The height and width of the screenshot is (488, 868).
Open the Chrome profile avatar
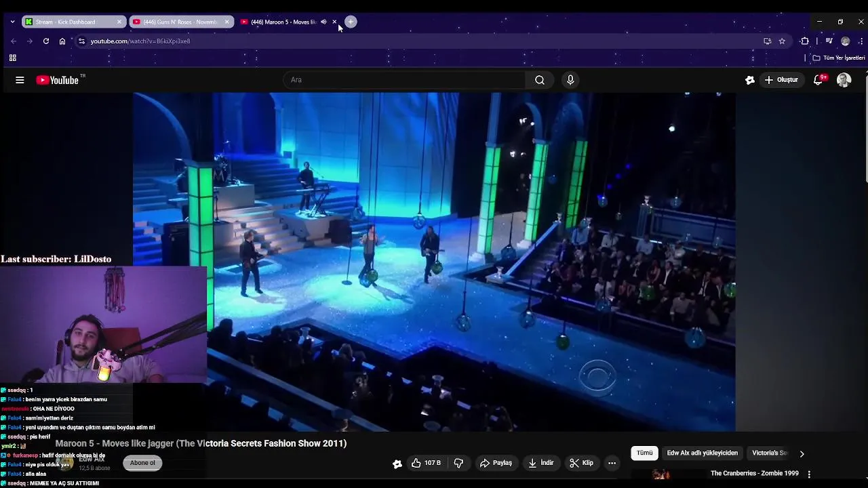[845, 41]
